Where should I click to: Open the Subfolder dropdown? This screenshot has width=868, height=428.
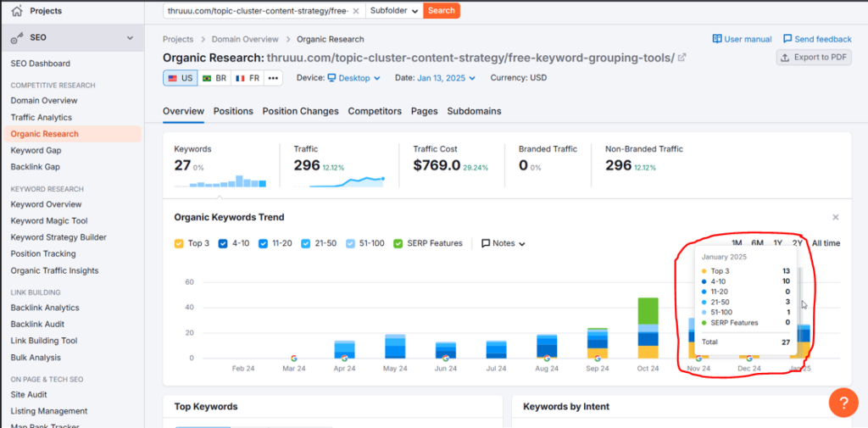point(394,10)
